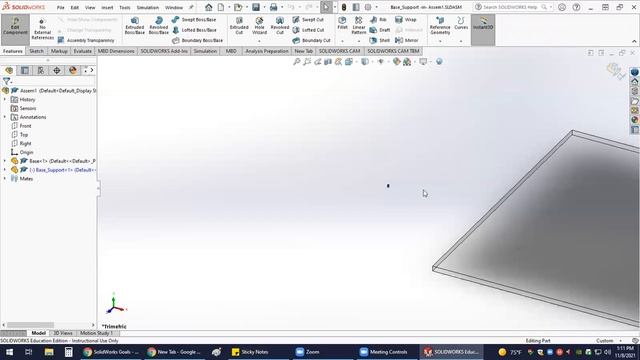Viewport: 640px width, 360px height.
Task: Select Mirror tool
Action: click(407, 40)
